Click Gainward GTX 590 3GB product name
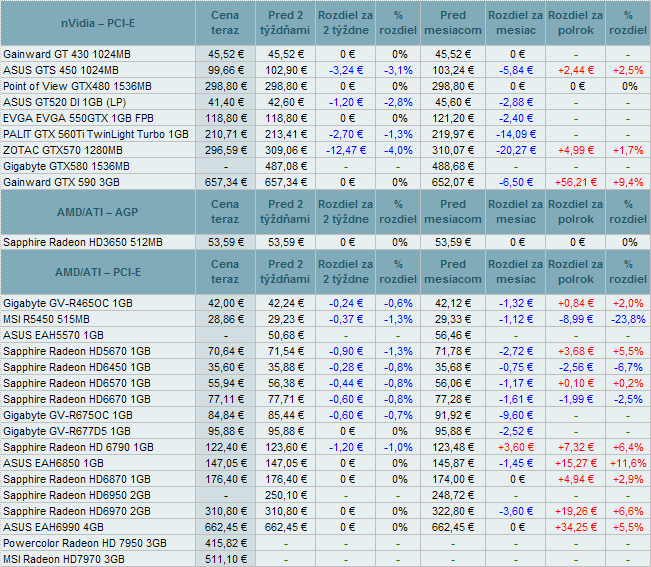The height and width of the screenshot is (567, 651). 61,182
